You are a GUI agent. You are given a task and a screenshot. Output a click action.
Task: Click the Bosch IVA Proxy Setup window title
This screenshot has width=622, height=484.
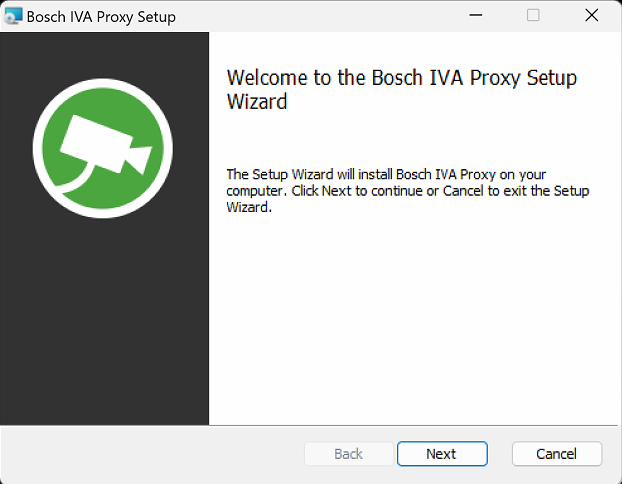(101, 17)
